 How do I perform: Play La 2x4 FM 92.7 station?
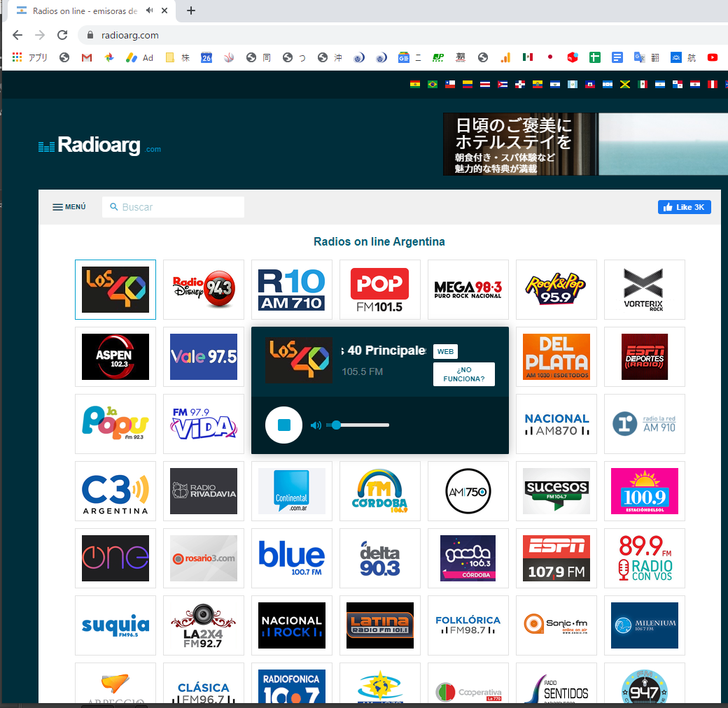[x=204, y=625]
